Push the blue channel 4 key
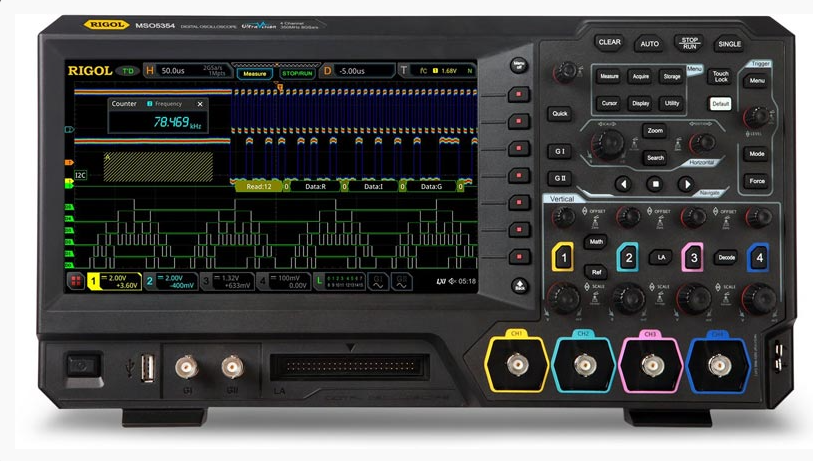 (x=759, y=257)
